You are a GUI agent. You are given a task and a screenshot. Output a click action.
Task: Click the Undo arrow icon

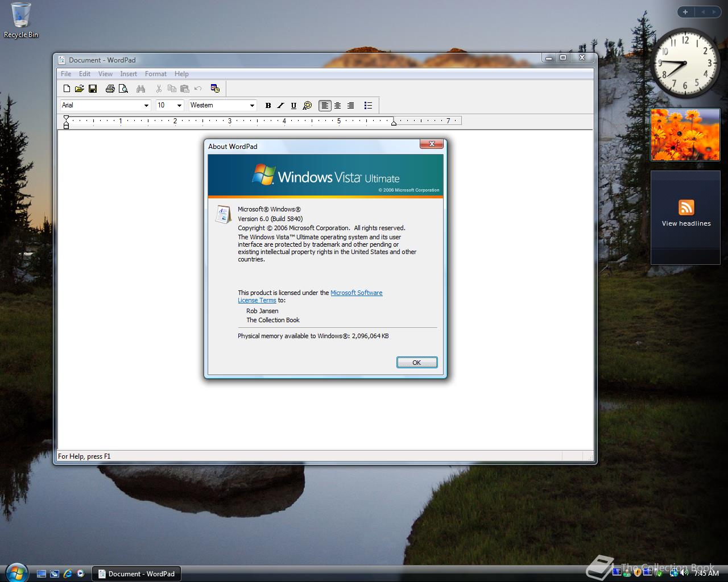[198, 89]
